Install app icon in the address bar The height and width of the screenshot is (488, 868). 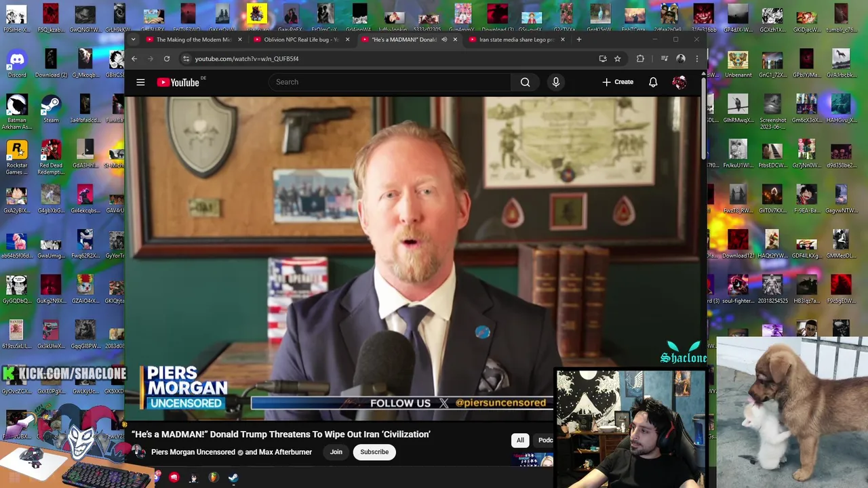pos(603,59)
